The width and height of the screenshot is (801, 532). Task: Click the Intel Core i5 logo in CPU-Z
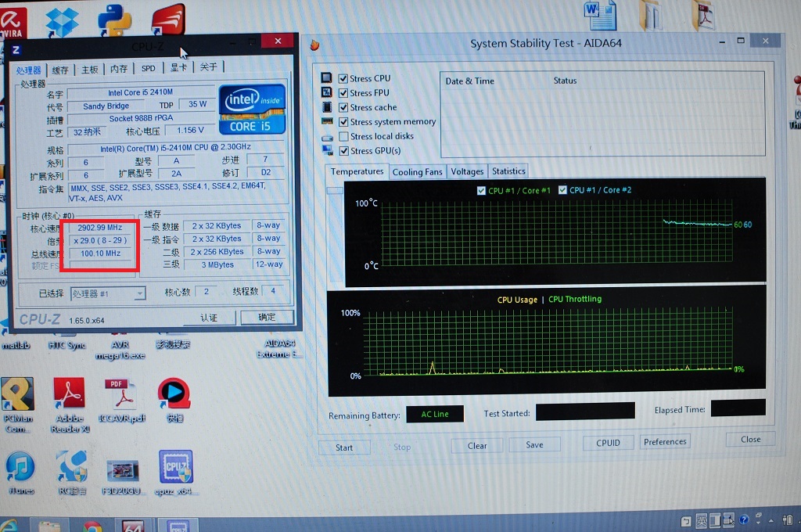pos(252,109)
